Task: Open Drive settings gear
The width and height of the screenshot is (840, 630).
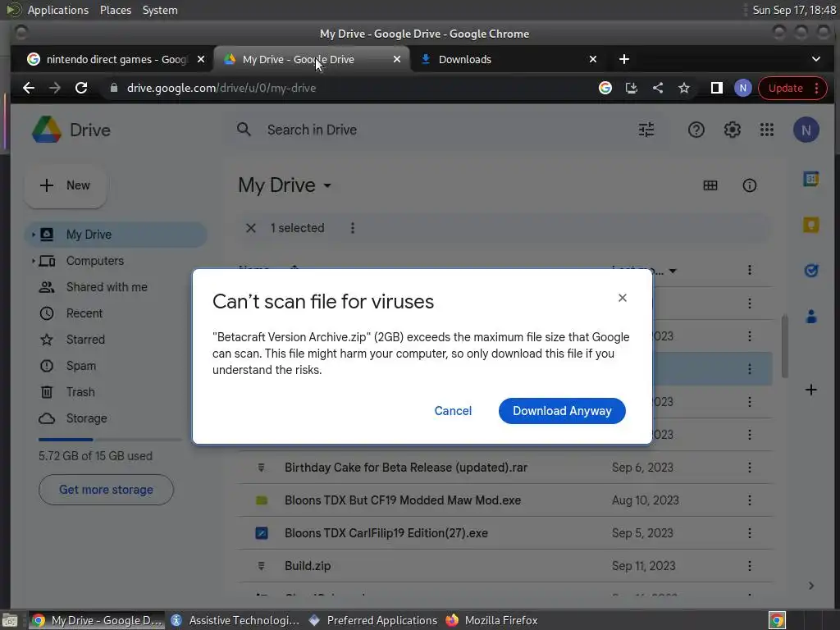Action: (x=732, y=130)
